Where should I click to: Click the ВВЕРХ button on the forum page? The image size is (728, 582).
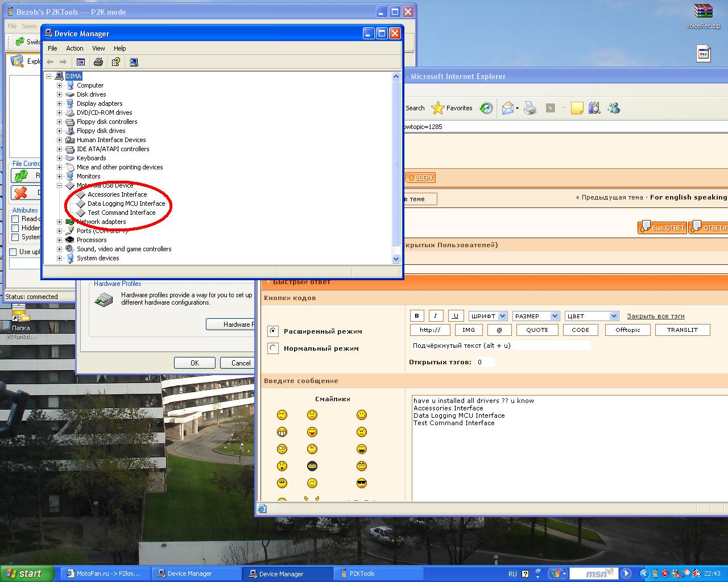click(x=420, y=178)
